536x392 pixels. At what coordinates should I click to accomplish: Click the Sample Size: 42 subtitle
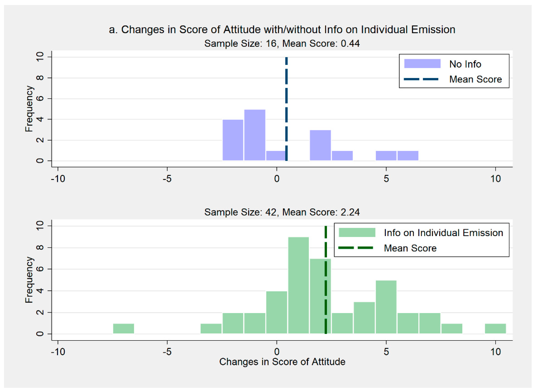click(282, 212)
